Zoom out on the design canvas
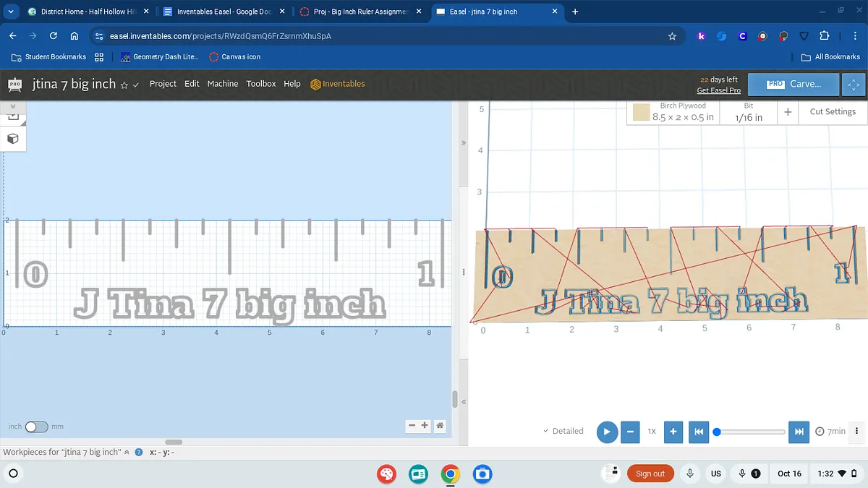Screen dimensions: 868x488 (412, 426)
